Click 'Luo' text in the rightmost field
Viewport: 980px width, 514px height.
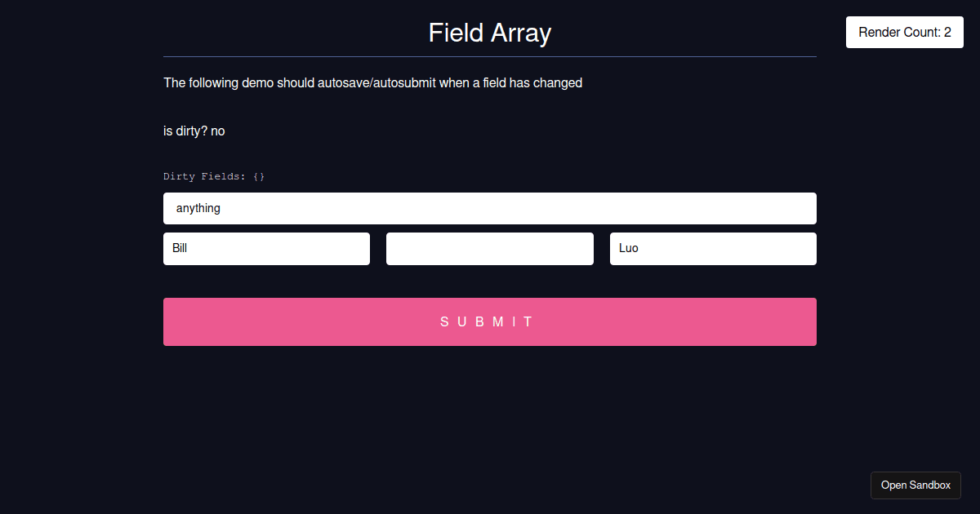(x=628, y=248)
